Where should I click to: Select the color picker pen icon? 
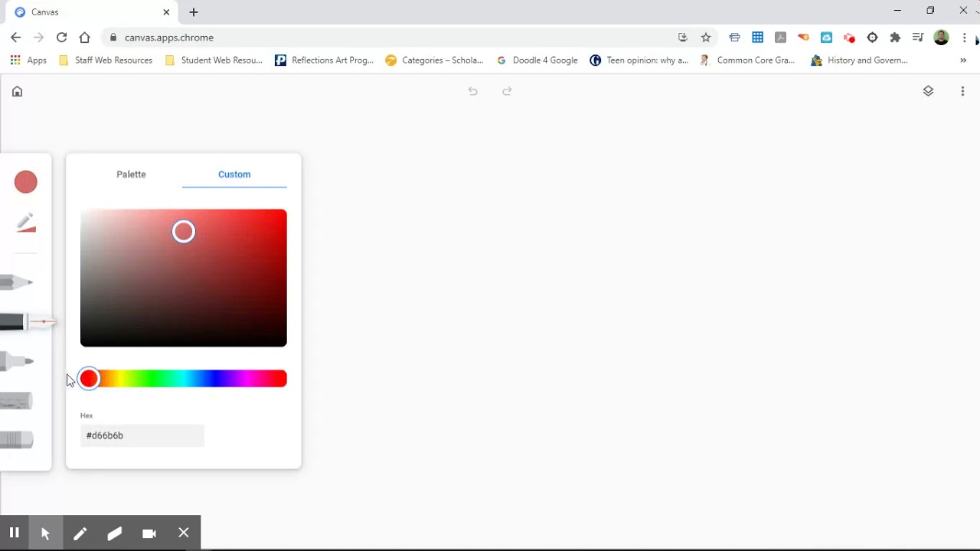[26, 222]
